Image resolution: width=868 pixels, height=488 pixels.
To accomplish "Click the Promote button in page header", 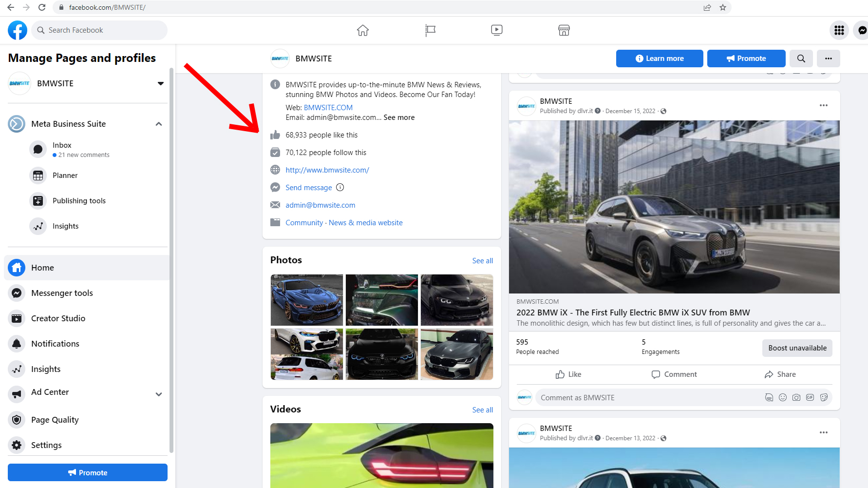I will (x=746, y=59).
